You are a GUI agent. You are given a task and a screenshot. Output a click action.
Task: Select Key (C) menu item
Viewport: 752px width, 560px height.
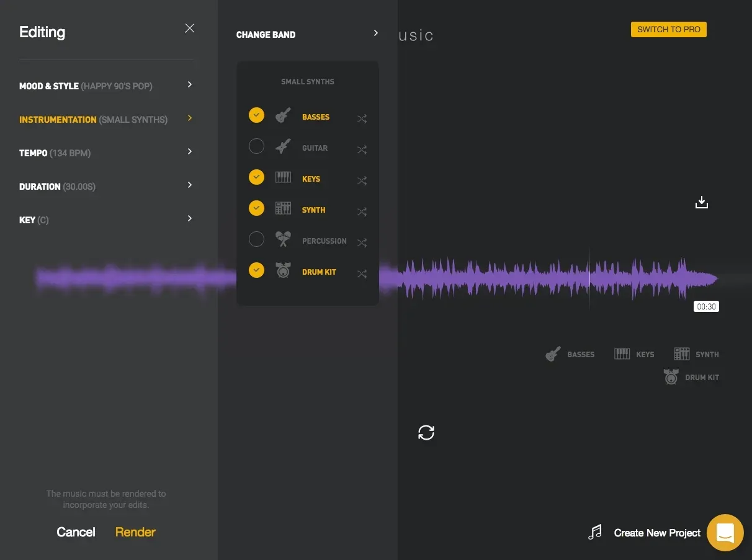(x=106, y=220)
